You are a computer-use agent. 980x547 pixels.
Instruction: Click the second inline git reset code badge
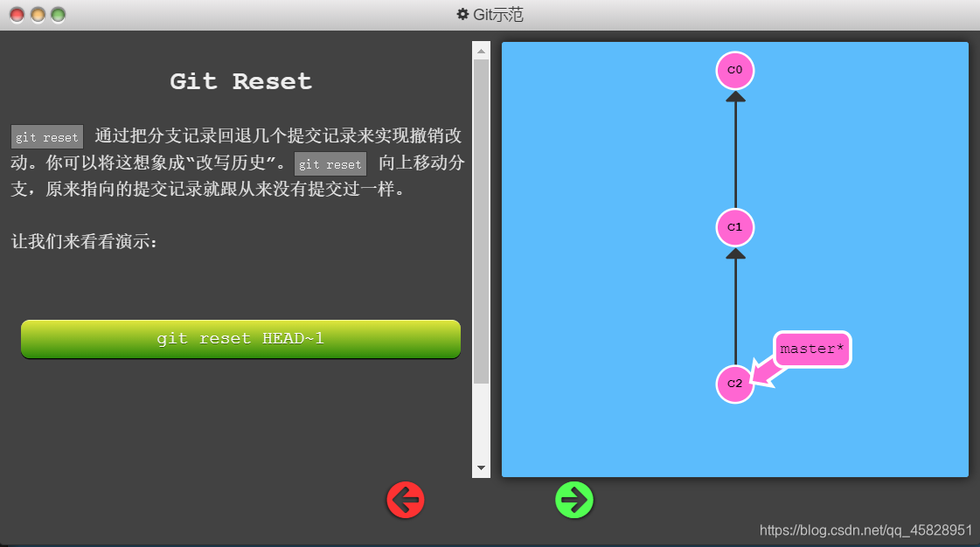330,163
